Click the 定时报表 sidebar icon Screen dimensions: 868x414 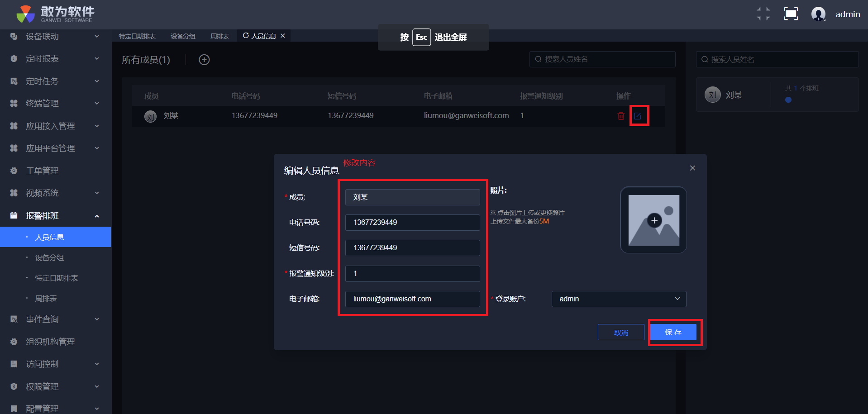tap(14, 59)
